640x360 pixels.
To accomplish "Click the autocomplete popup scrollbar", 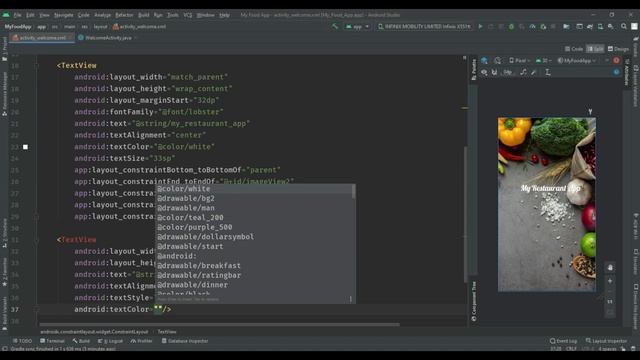I will 353,191.
